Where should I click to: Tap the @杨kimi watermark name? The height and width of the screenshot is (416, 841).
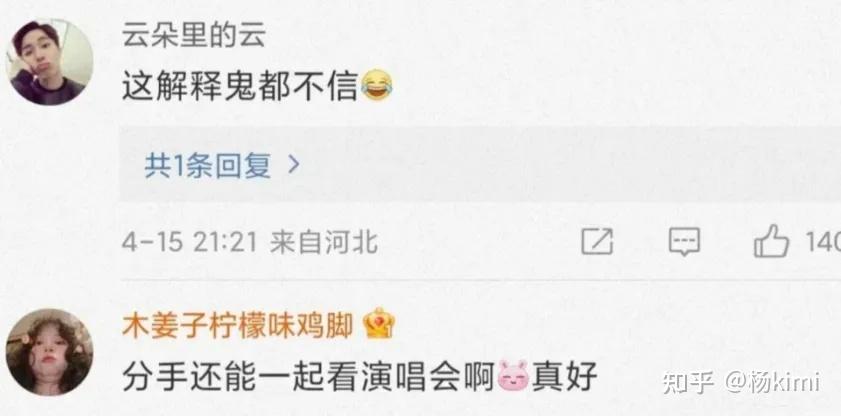pos(773,382)
